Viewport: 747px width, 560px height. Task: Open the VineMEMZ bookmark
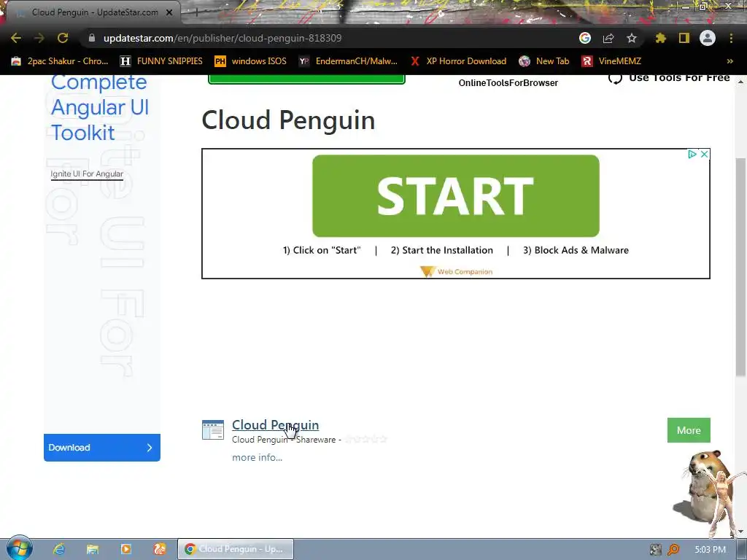611,61
